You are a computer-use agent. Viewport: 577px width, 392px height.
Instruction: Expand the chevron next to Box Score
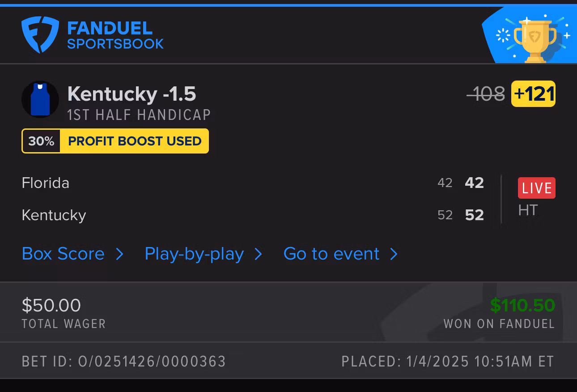point(119,254)
